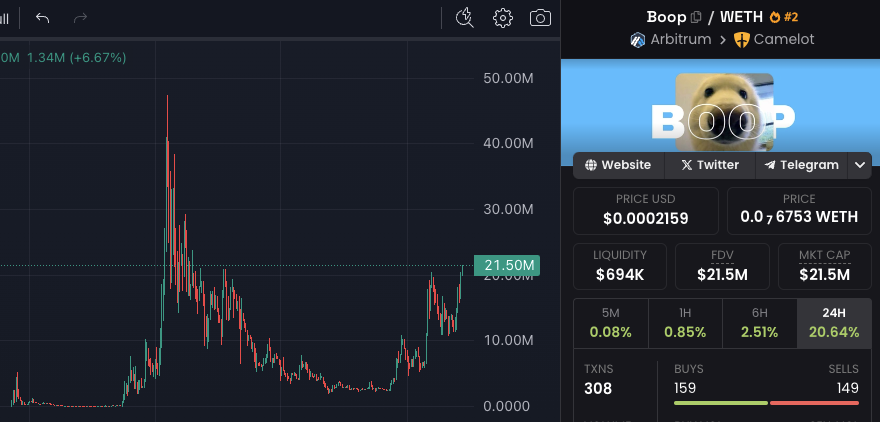Click the 30.00M axis label
880x422 pixels.
(508, 209)
